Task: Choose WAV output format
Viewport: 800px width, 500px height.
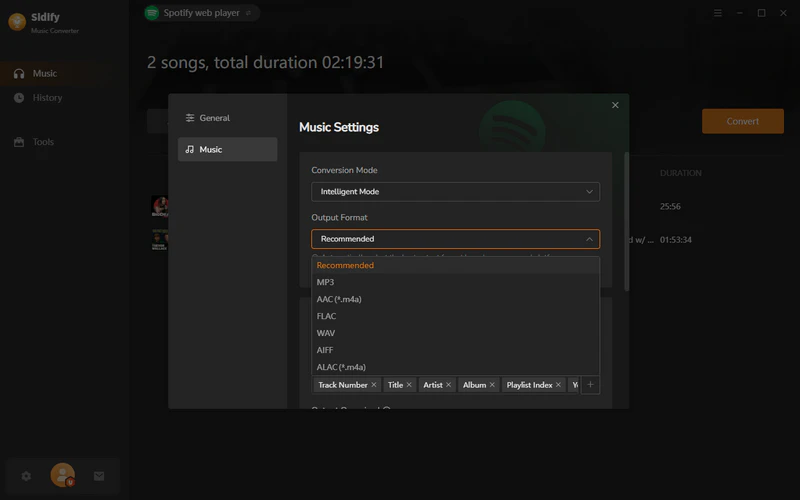Action: point(456,333)
